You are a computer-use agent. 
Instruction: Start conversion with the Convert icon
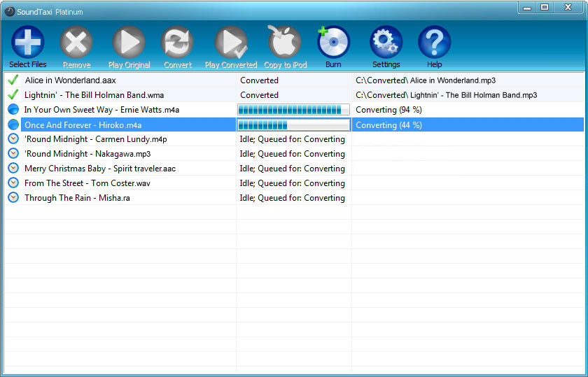pos(177,41)
